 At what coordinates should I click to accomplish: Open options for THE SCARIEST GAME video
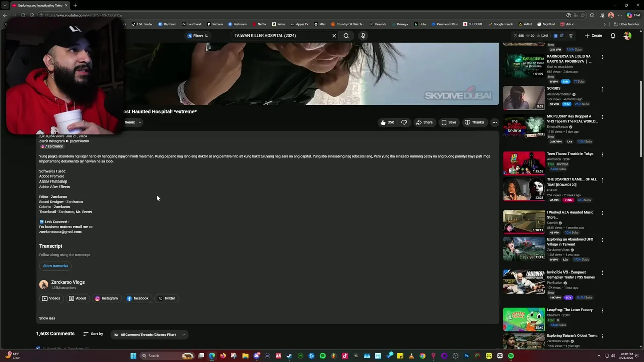(602, 180)
